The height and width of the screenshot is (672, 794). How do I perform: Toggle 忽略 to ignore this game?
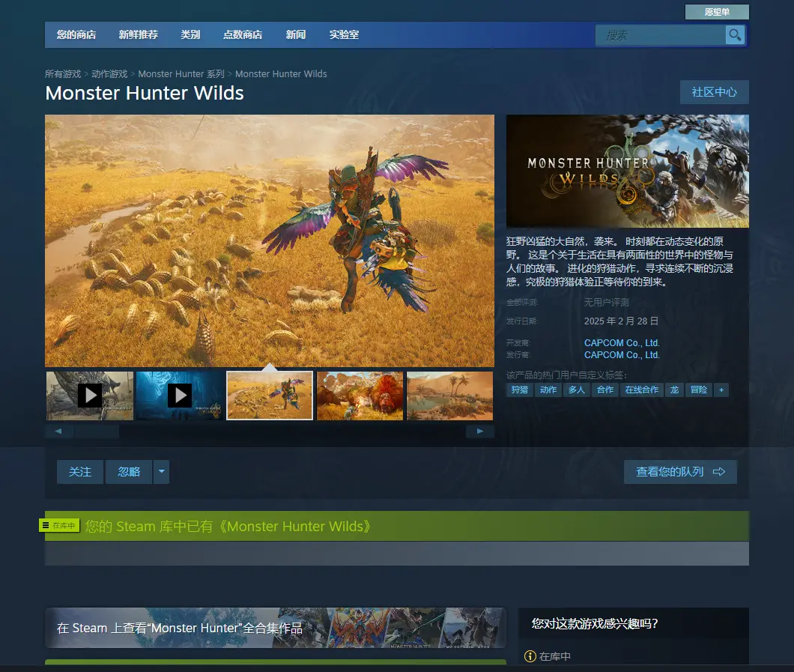point(129,472)
